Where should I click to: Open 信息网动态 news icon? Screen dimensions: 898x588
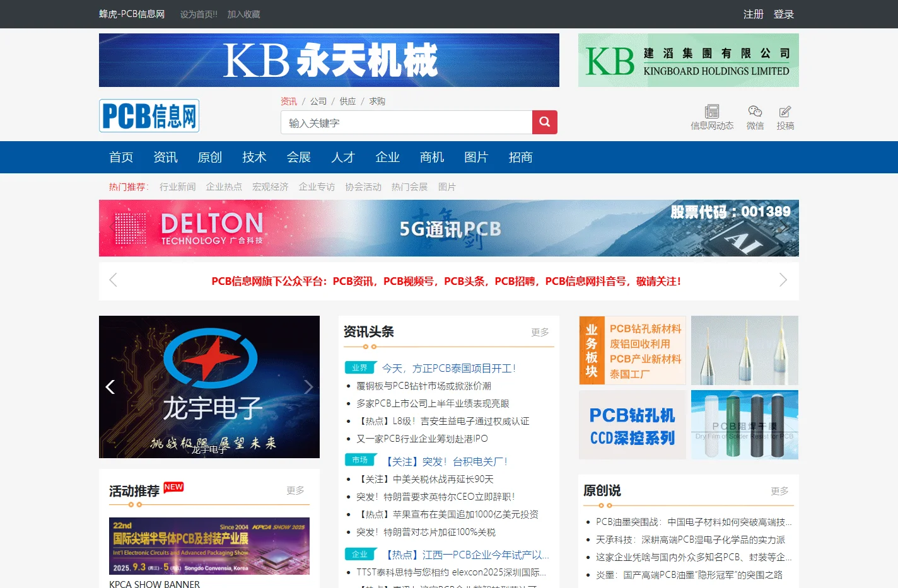pyautogui.click(x=712, y=117)
